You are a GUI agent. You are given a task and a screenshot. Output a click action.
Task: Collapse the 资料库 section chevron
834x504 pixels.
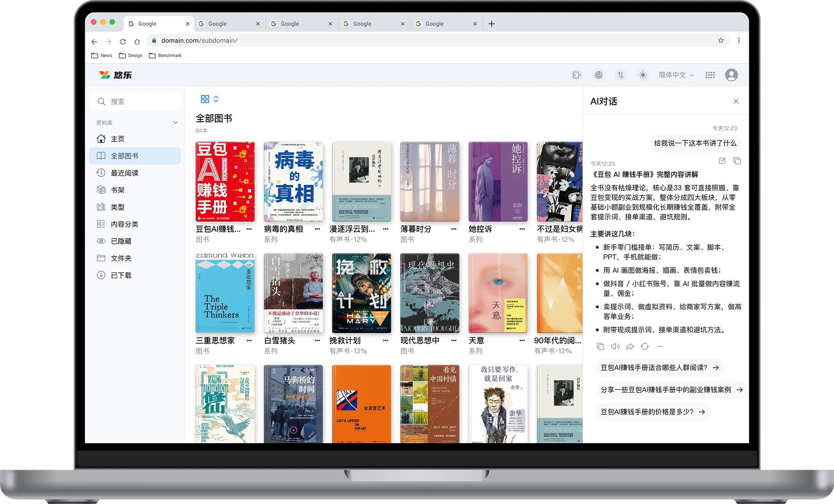(x=175, y=123)
